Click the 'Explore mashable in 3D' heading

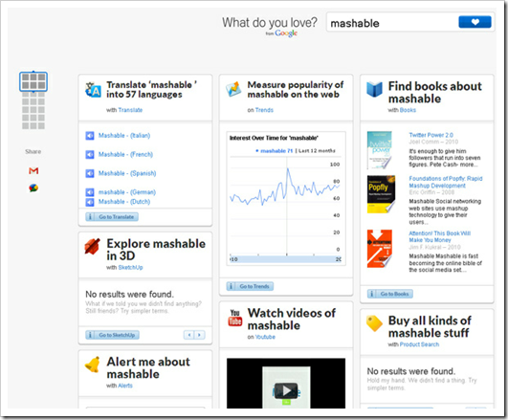click(x=156, y=250)
